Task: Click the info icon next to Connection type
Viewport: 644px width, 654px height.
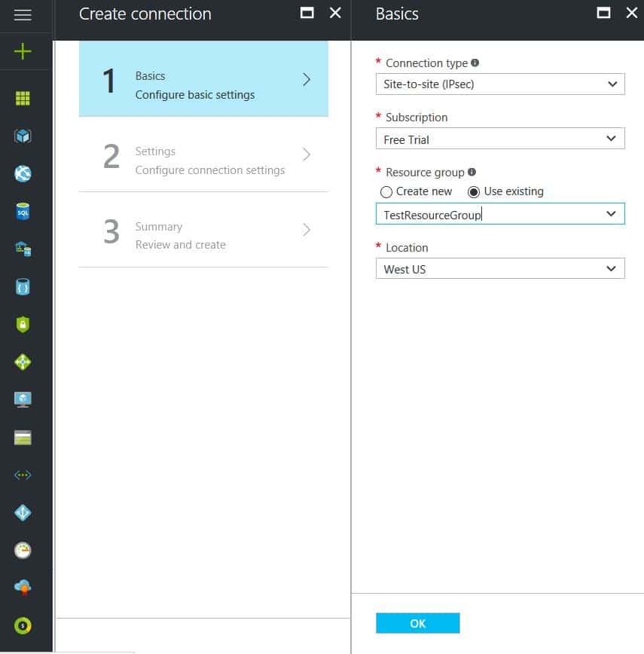Action: point(475,63)
